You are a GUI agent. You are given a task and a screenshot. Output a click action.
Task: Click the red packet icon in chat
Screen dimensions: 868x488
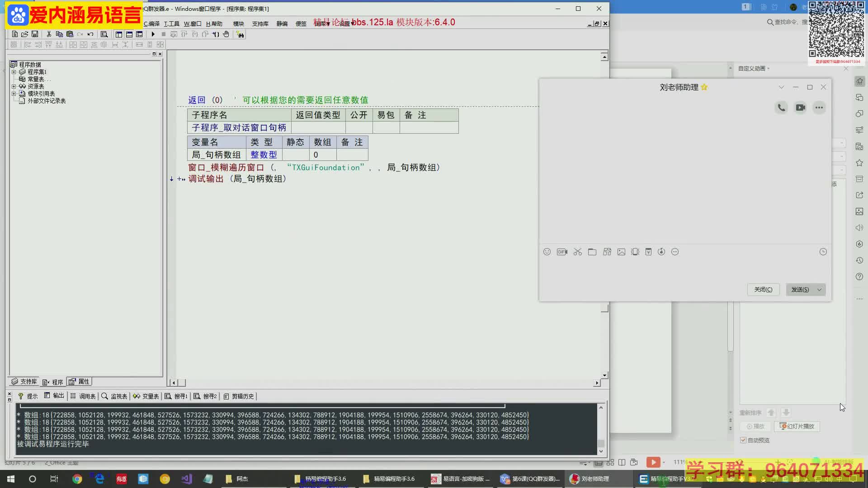click(x=648, y=252)
